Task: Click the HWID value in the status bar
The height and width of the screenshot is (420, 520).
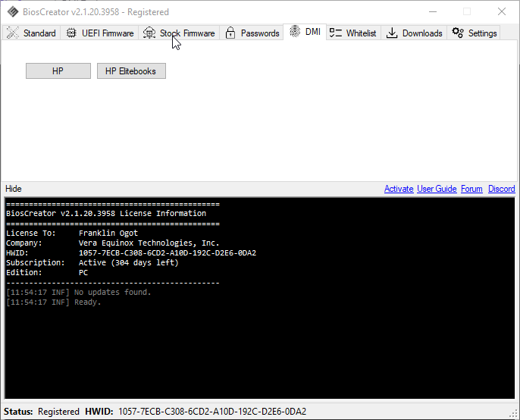Action: coord(212,412)
